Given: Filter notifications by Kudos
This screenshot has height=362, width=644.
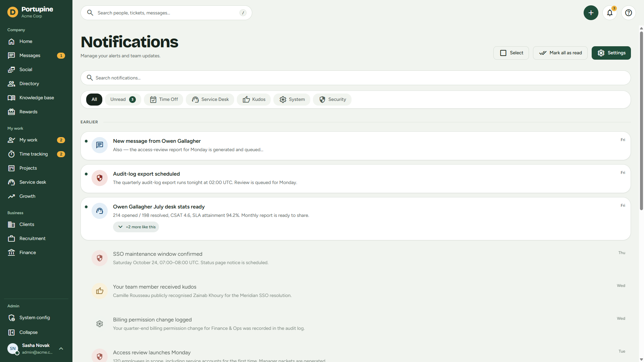Looking at the screenshot, I should pos(254,100).
